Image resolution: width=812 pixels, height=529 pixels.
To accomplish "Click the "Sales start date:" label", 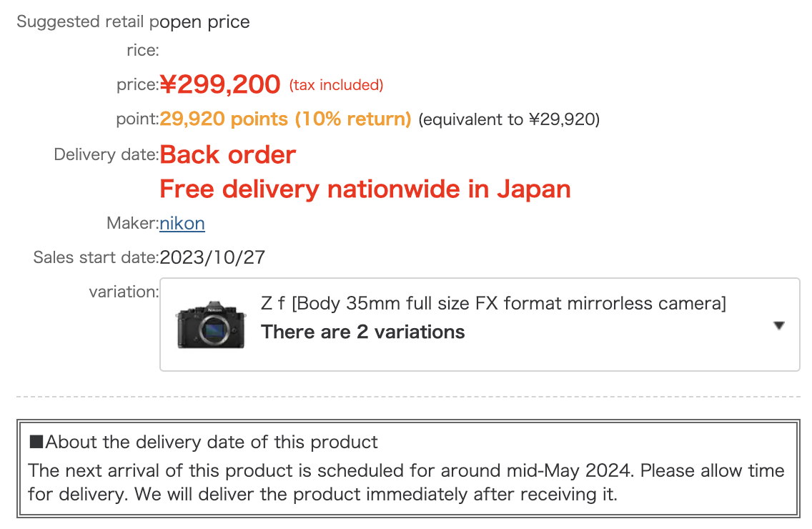I will click(x=96, y=257).
